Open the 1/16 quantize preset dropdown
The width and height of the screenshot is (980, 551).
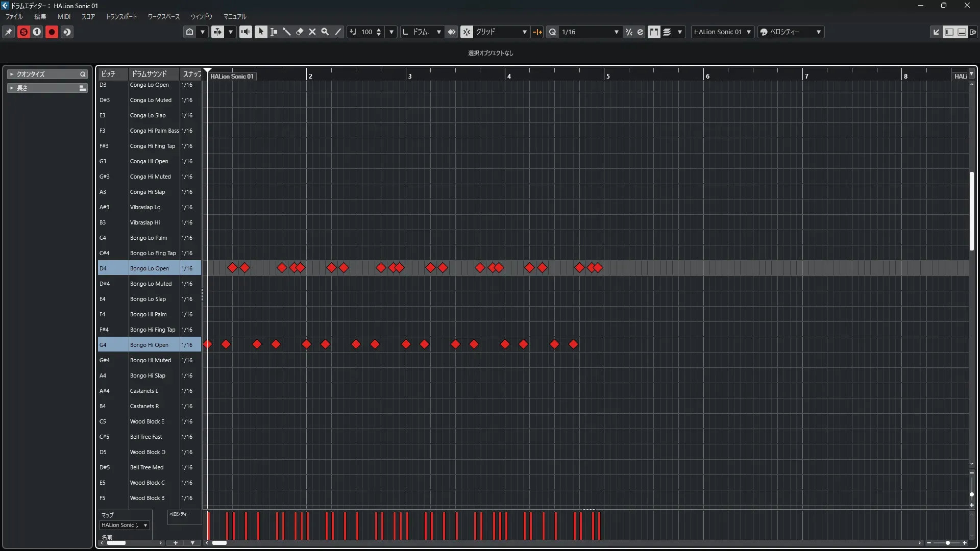[590, 32]
